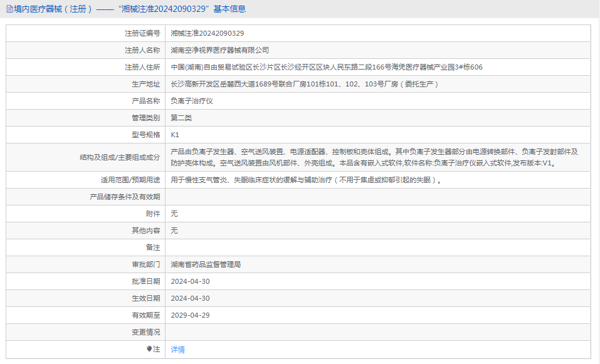Image resolution: width=600 pixels, height=364 pixels.
Task: Click the 附件 row value 无
Action: [174, 214]
